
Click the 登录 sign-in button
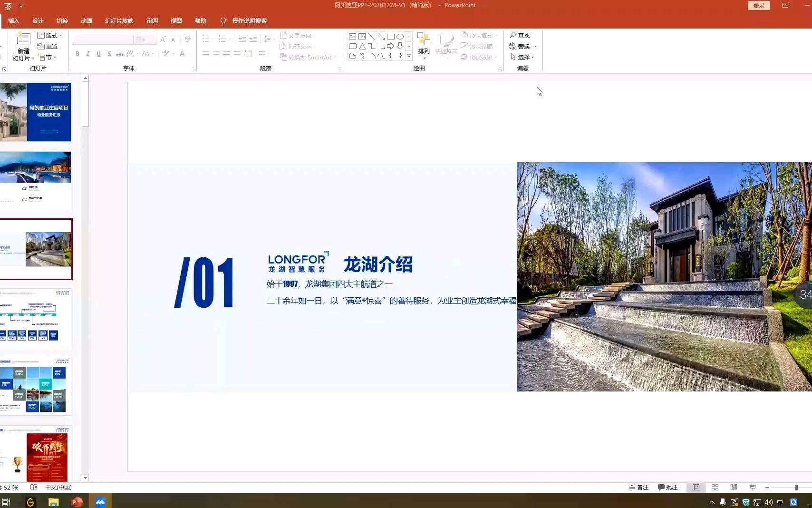click(x=759, y=5)
